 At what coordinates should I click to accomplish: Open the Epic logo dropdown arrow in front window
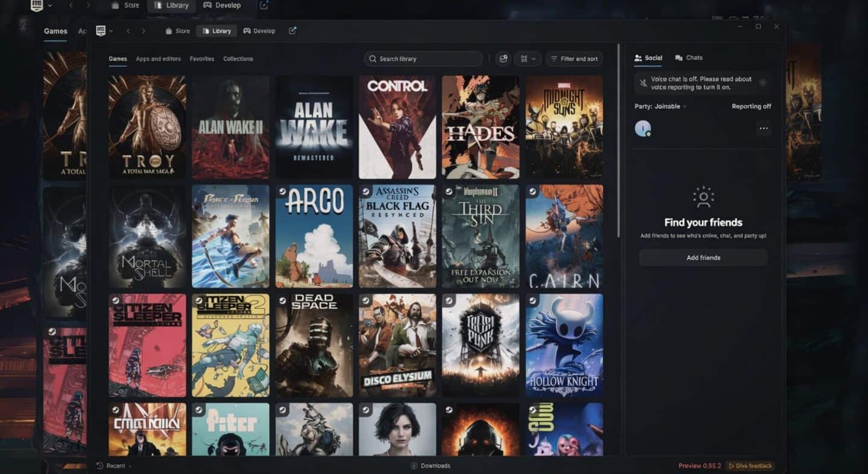(111, 31)
